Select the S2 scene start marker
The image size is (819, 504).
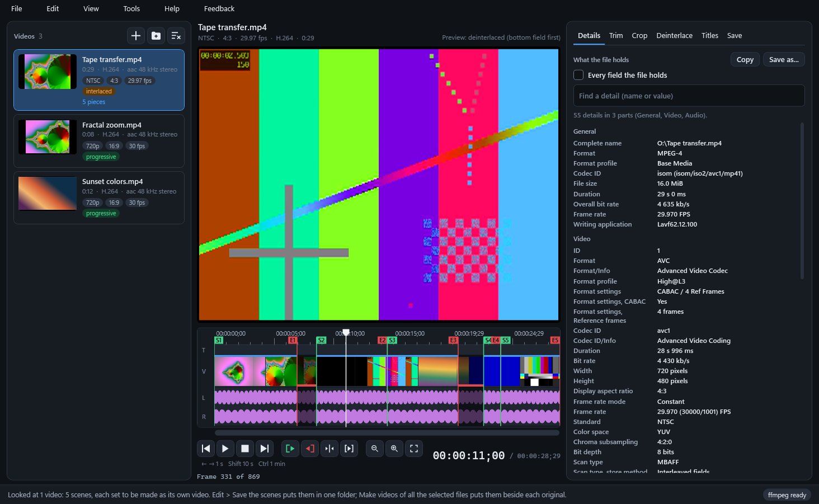coord(321,340)
